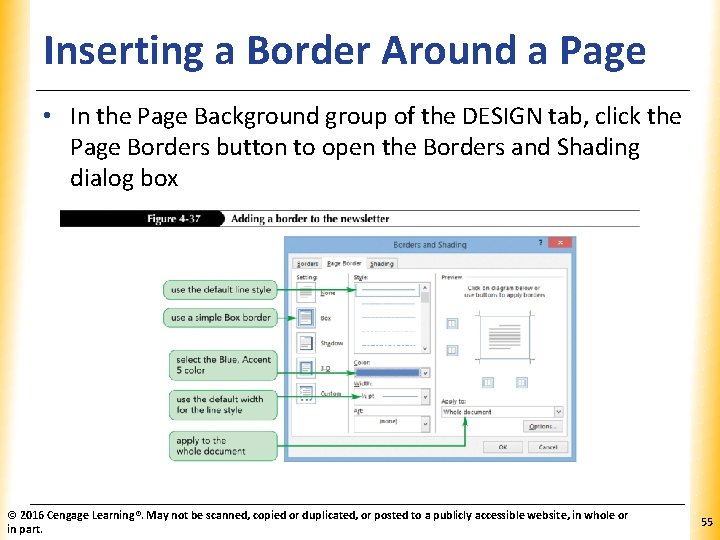Screen dimensions: 720x540
Task: Toggle the top border button in Preview
Action: [x=452, y=324]
